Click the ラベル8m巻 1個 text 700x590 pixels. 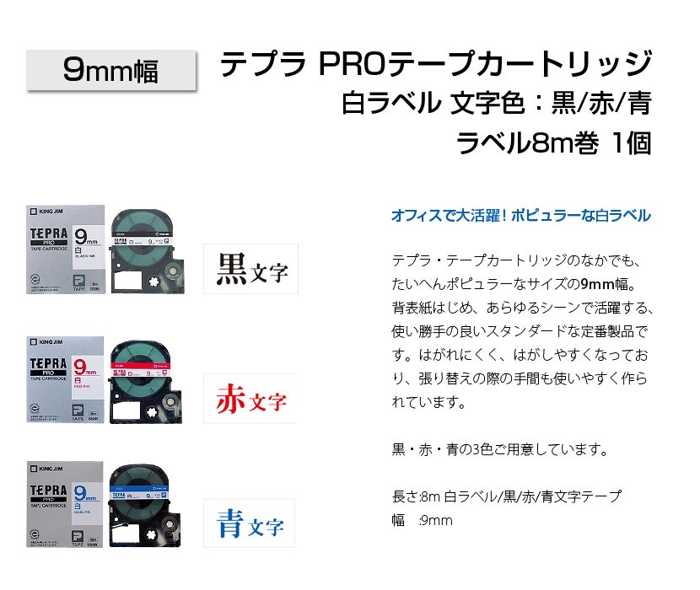pyautogui.click(x=553, y=142)
